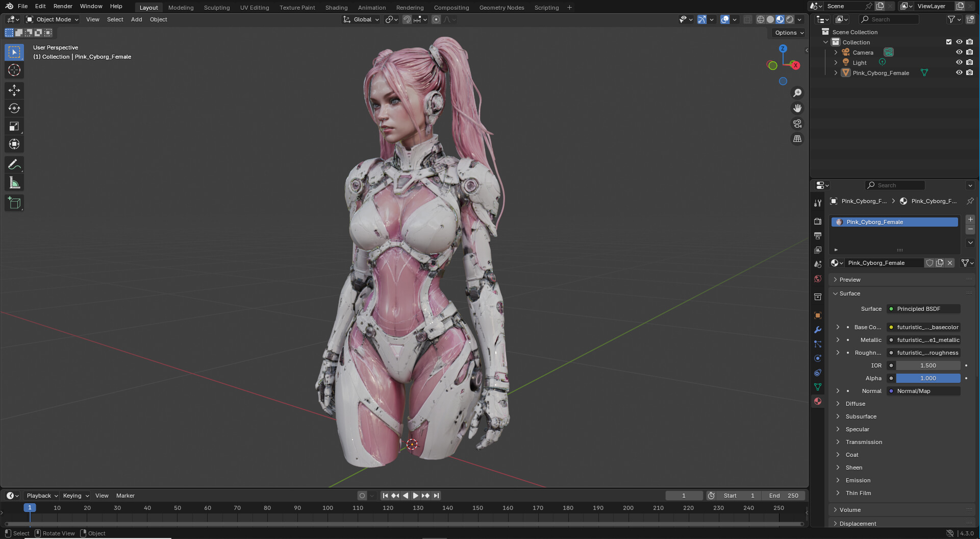Click the Normal/Map input button

(923, 391)
